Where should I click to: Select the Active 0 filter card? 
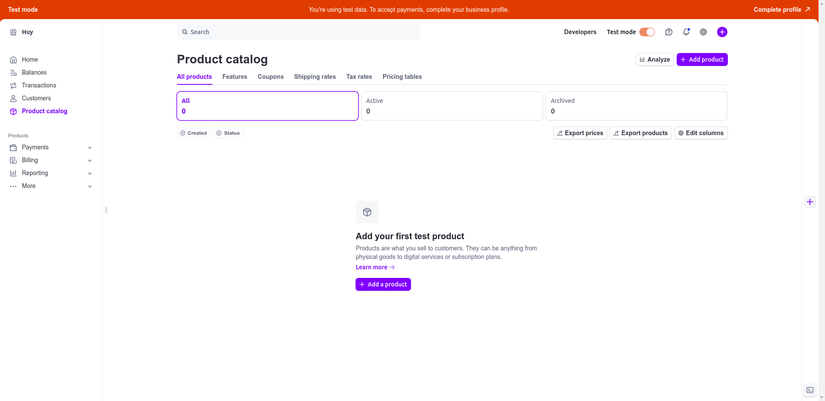[x=452, y=106]
